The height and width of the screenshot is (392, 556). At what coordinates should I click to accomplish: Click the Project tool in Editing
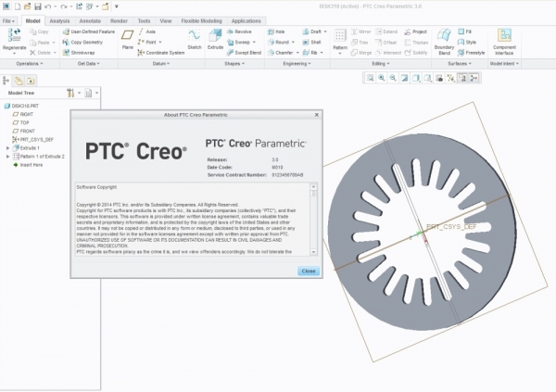[415, 32]
